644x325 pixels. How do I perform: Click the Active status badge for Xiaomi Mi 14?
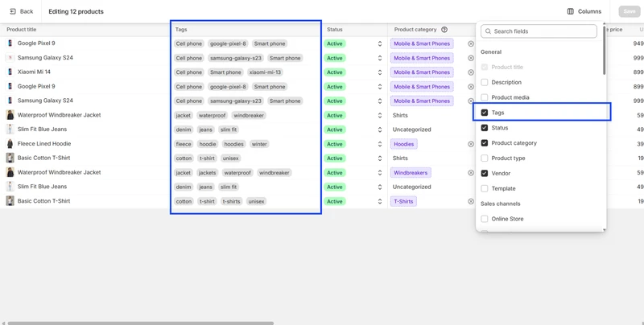click(x=335, y=72)
